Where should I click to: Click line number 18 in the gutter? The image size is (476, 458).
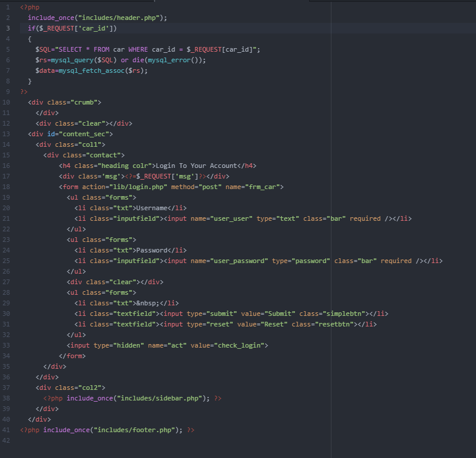click(6, 187)
